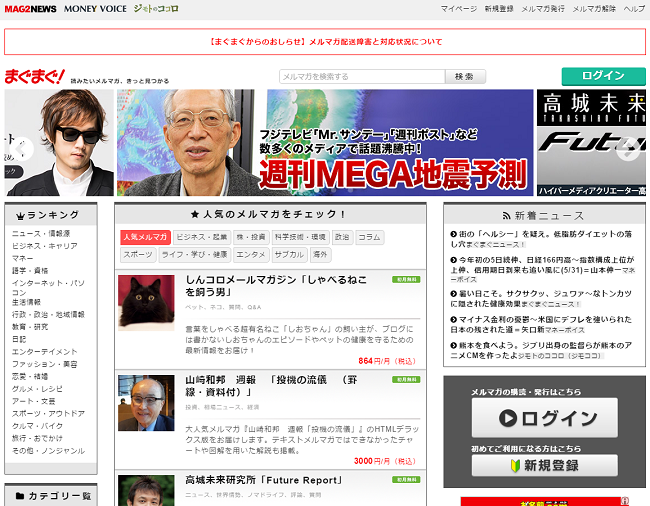Read the まぐまぐからのおしらせ notice
Image resolution: width=650 pixels, height=506 pixels.
[x=325, y=42]
